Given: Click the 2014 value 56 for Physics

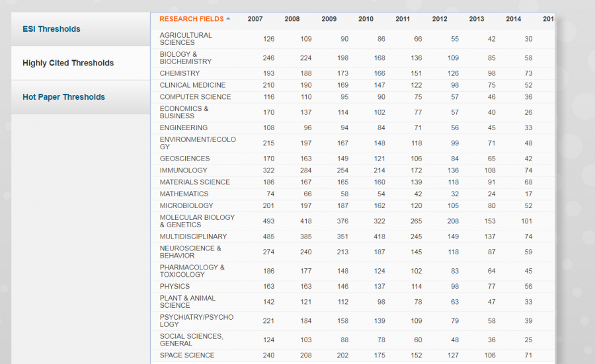Looking at the screenshot, I should (529, 287).
